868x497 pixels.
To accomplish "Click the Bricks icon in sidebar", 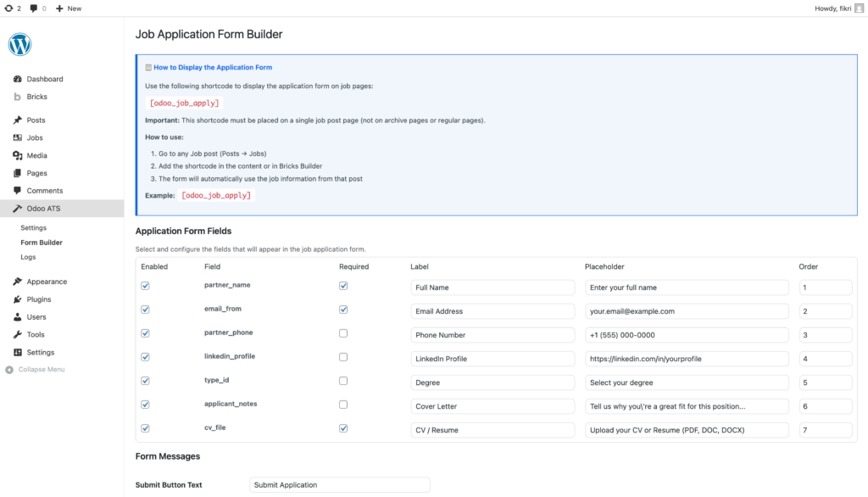I will 18,97.
